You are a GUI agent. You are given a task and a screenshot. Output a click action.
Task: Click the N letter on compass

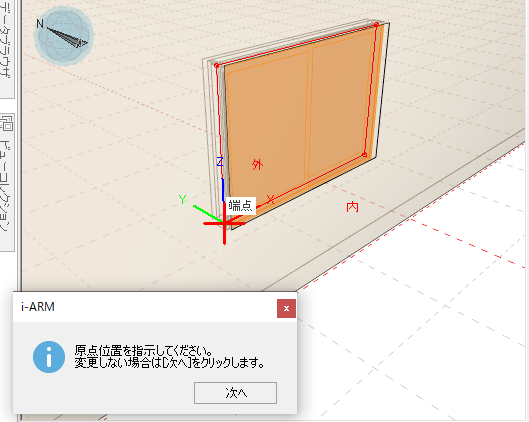point(40,23)
